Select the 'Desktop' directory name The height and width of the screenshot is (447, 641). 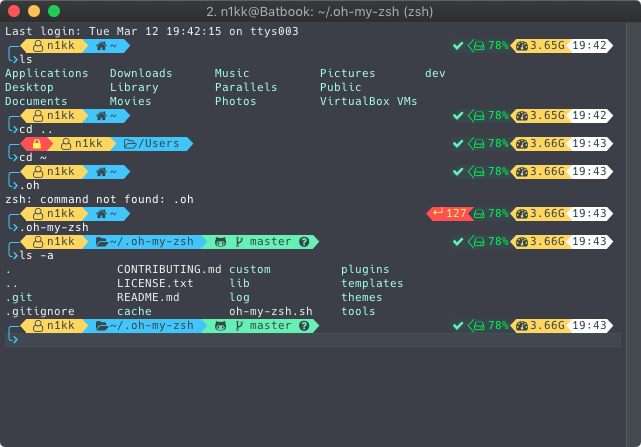[x=29, y=88]
